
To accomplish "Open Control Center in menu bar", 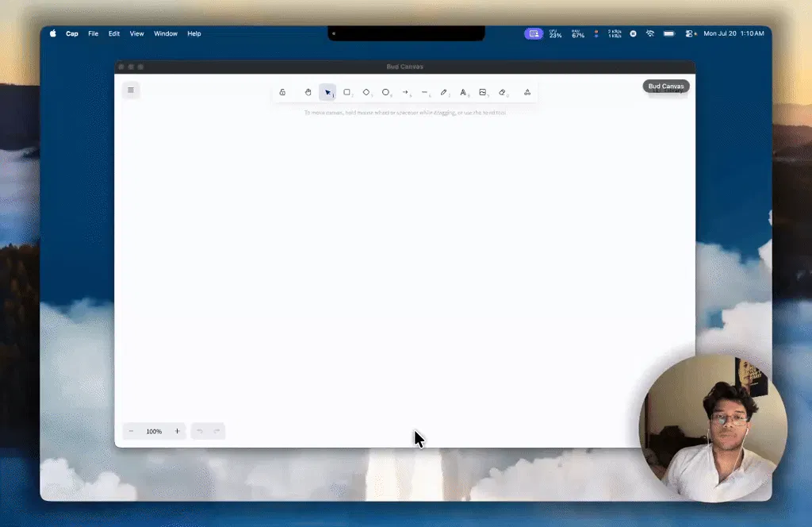I will pos(691,33).
